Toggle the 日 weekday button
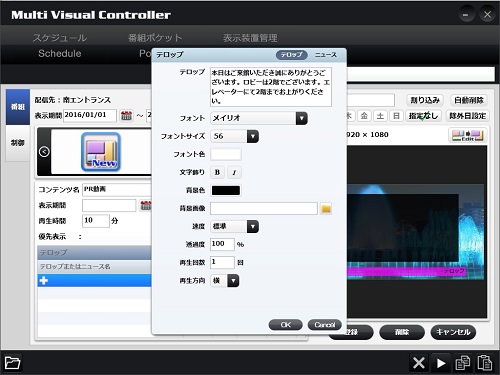Screen dimensions: 500x375 pos(396,116)
